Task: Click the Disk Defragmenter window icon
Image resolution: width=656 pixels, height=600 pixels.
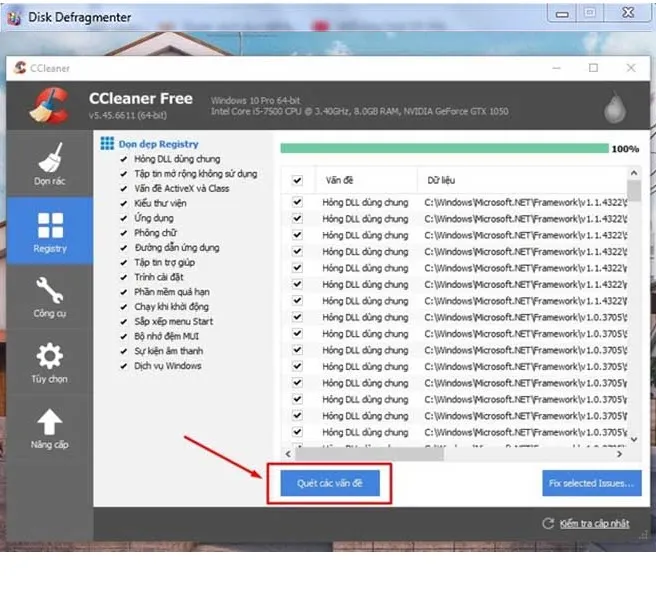Action: tap(14, 18)
